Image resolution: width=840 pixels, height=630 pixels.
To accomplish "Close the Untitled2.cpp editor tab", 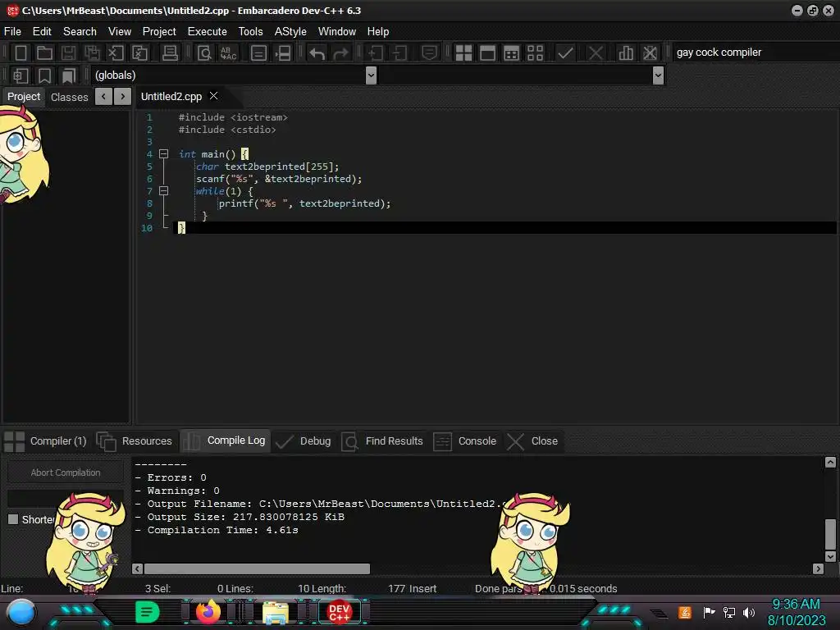I will (214, 95).
